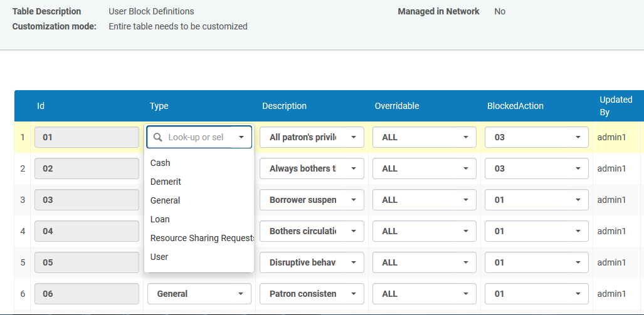Select Cash from the Type list

pos(161,163)
